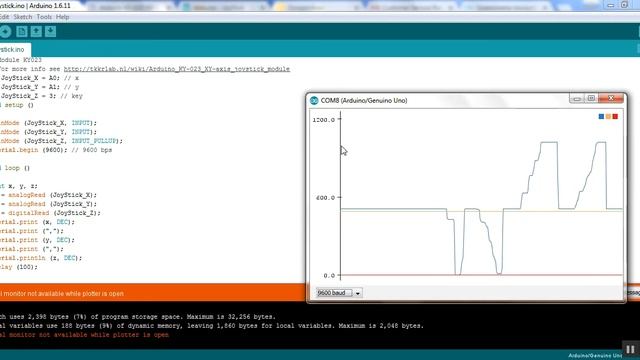640x360 pixels.
Task: Click the 400.0 axis label in plotter
Action: click(325, 198)
